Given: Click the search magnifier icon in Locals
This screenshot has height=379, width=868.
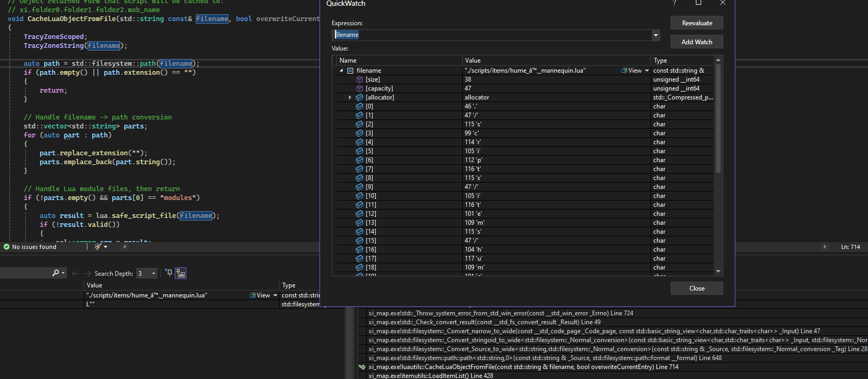Looking at the screenshot, I should pos(55,273).
